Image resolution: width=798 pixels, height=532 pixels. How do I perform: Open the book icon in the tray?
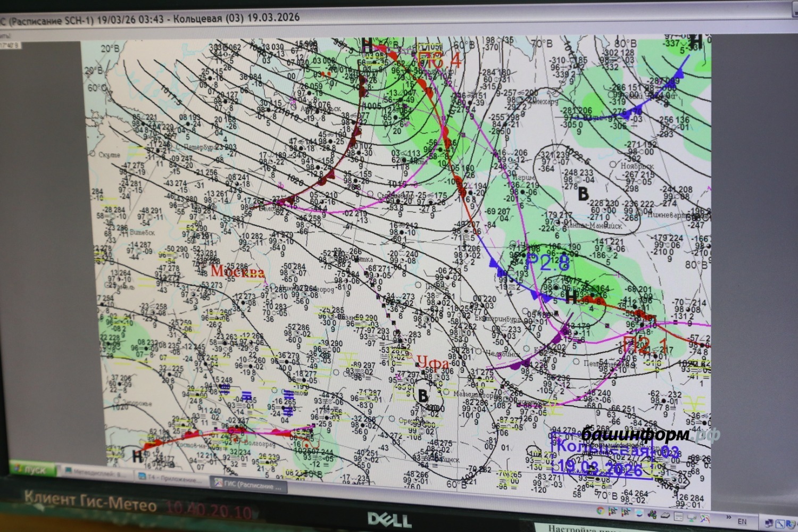point(667,515)
